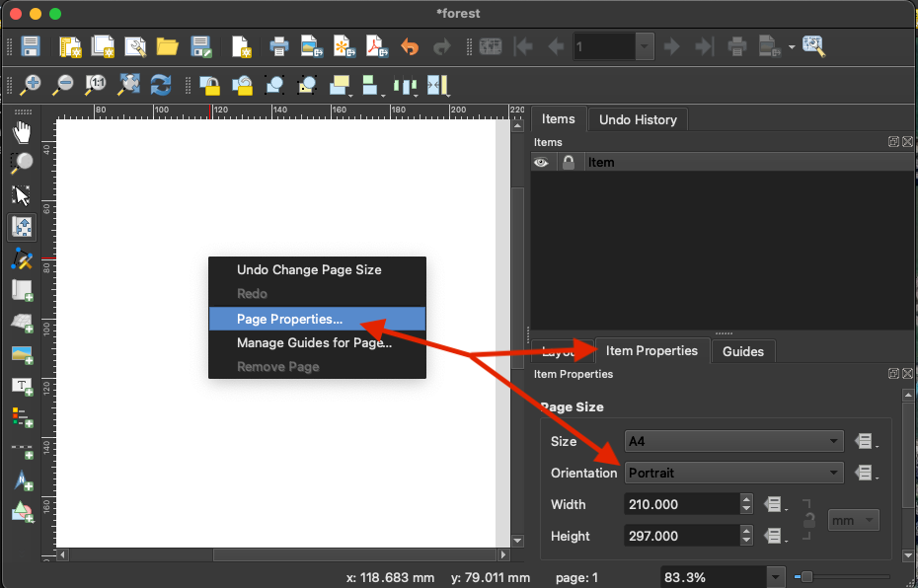918x588 pixels.
Task: Open the page Size dropdown showing A4
Action: (734, 441)
